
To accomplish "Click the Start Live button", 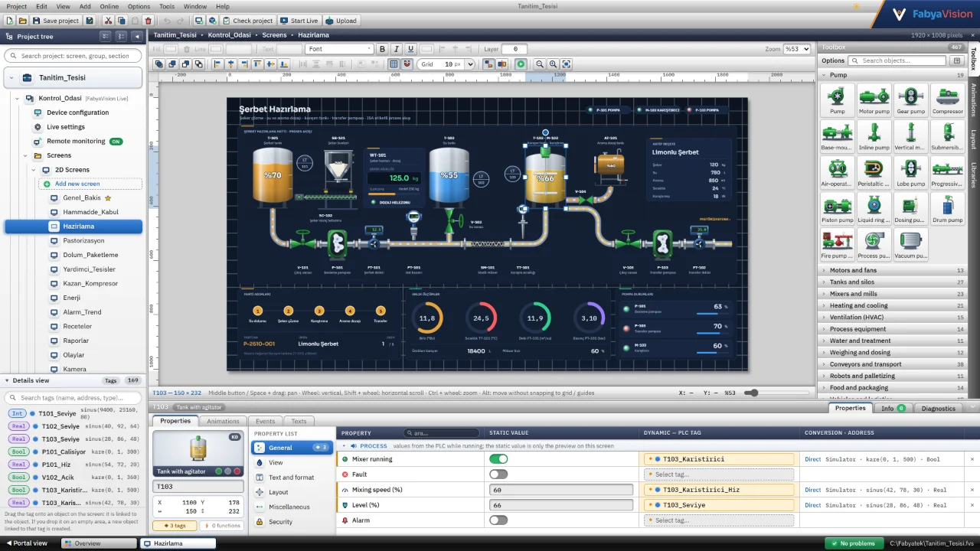I will [x=299, y=21].
